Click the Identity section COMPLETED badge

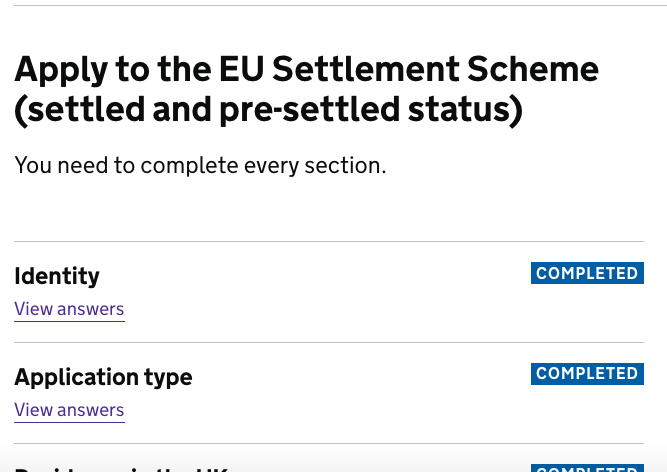(587, 273)
